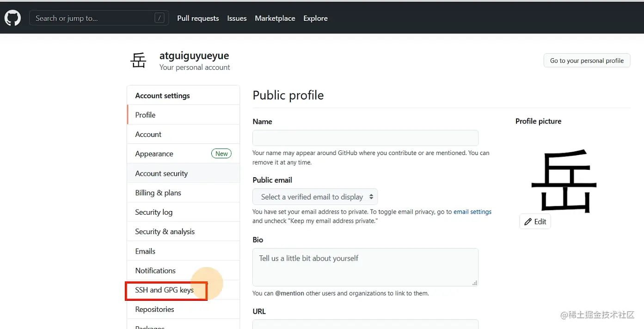Select Account security in sidebar
Image resolution: width=644 pixels, height=329 pixels.
(x=184, y=174)
